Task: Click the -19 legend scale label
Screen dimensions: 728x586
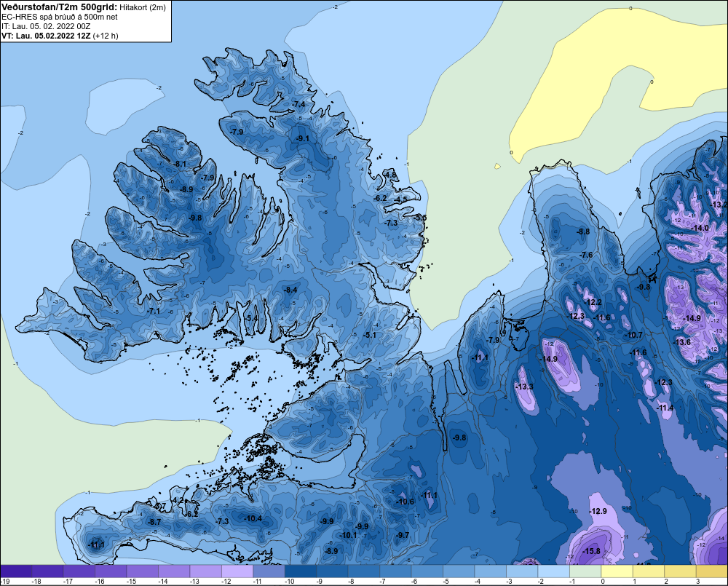Action: (x=6, y=582)
